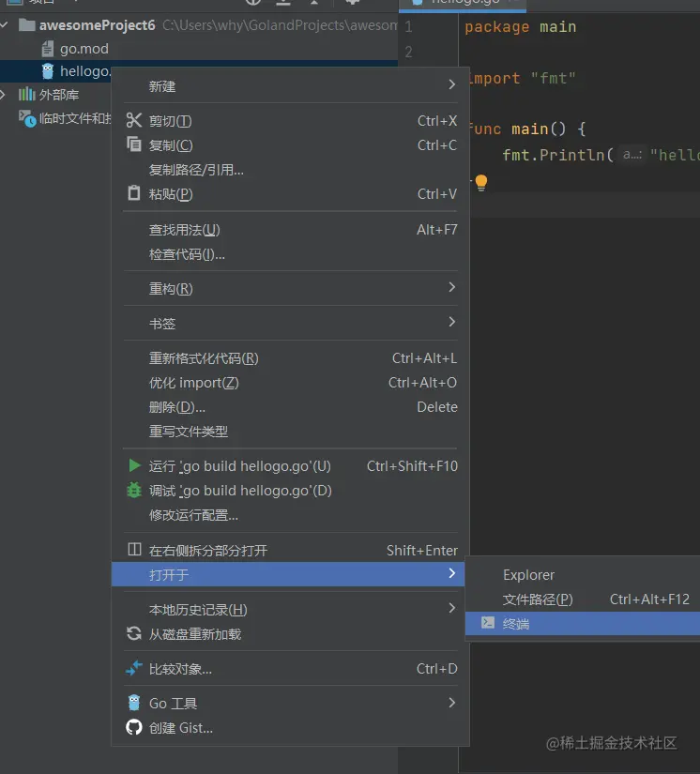Image resolution: width=700 pixels, height=774 pixels.
Task: Open the 重构(R) menu entry
Action: pos(290,288)
